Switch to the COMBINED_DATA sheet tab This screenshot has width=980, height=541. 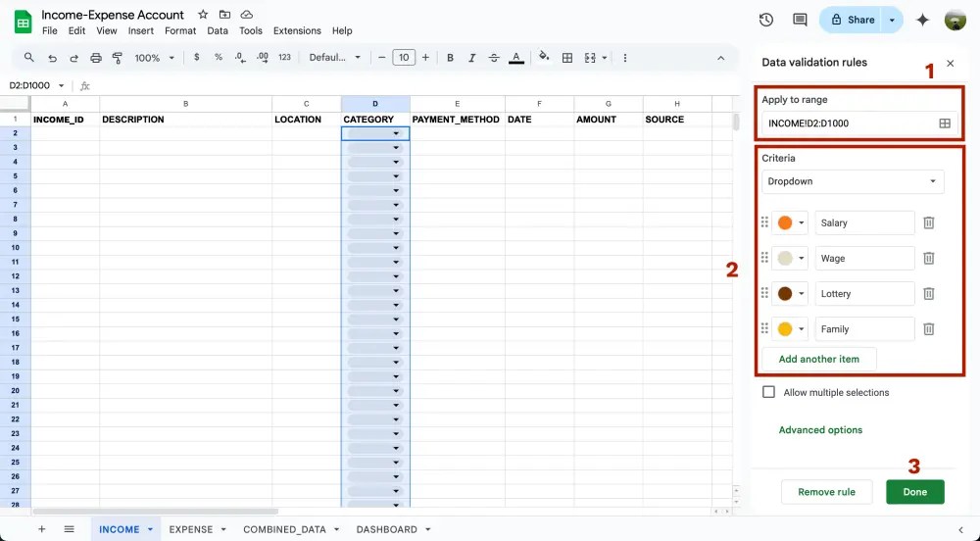click(284, 529)
